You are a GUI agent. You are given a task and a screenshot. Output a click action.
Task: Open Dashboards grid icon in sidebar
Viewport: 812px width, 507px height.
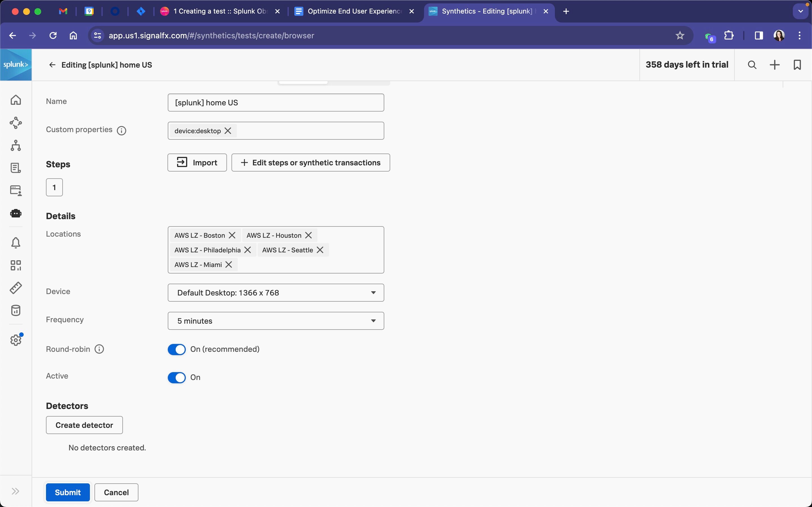click(16, 265)
